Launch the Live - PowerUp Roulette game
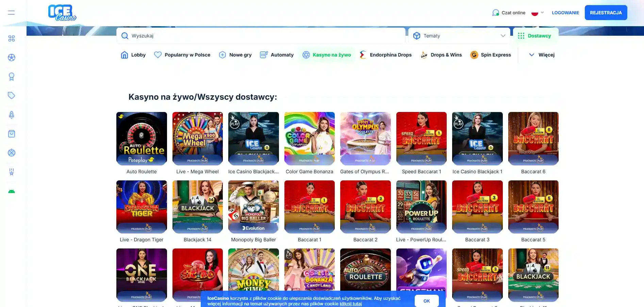 (422, 207)
